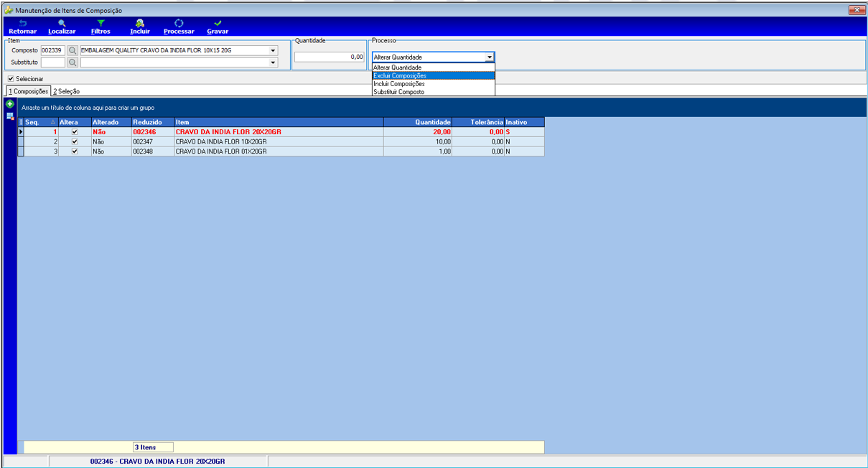Image resolution: width=868 pixels, height=468 pixels.
Task: Click the Composto code field 002339
Action: (x=53, y=51)
